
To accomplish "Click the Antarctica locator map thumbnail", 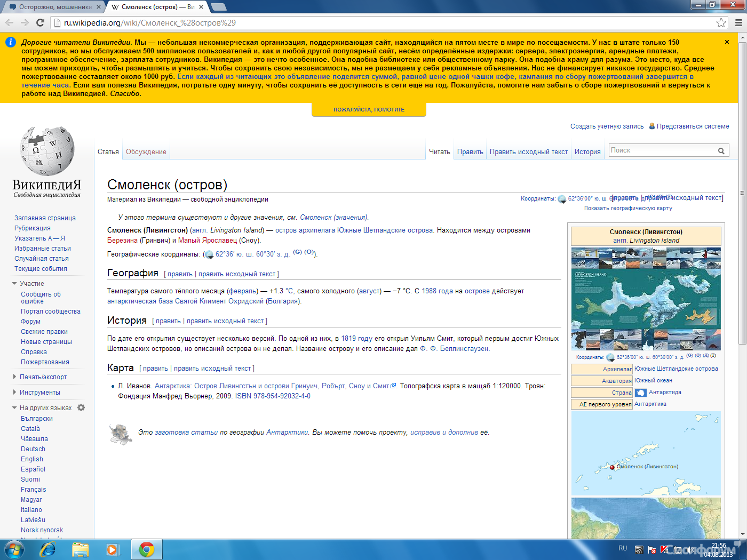I will (646, 453).
